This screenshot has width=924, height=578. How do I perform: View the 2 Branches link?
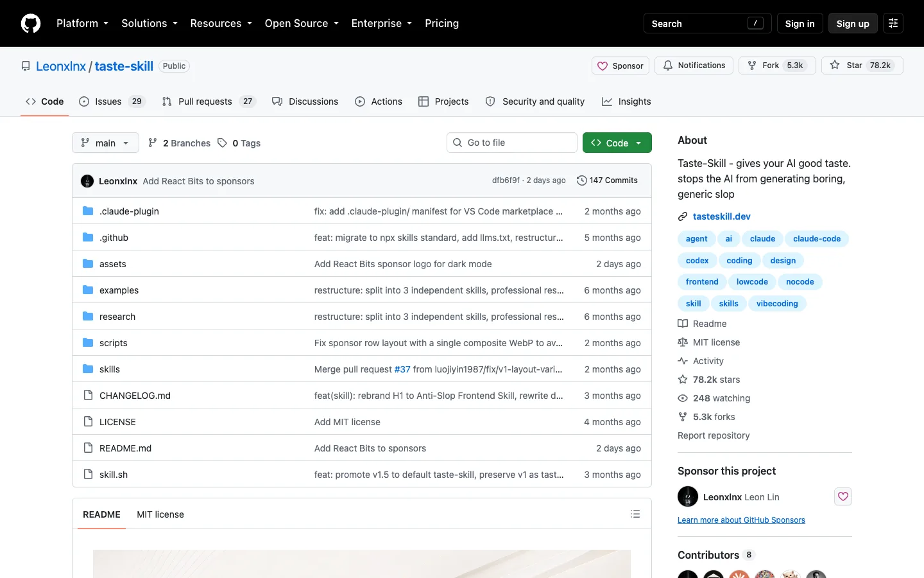coord(179,143)
